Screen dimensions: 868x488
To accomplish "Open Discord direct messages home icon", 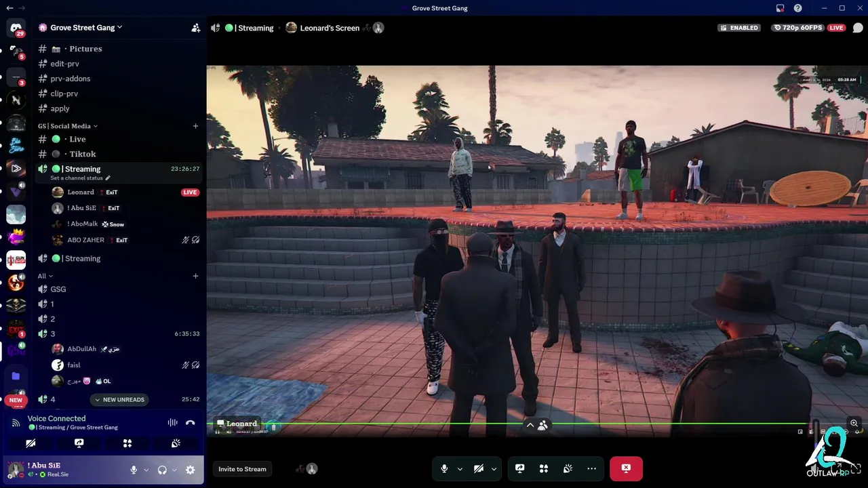I will [x=16, y=28].
